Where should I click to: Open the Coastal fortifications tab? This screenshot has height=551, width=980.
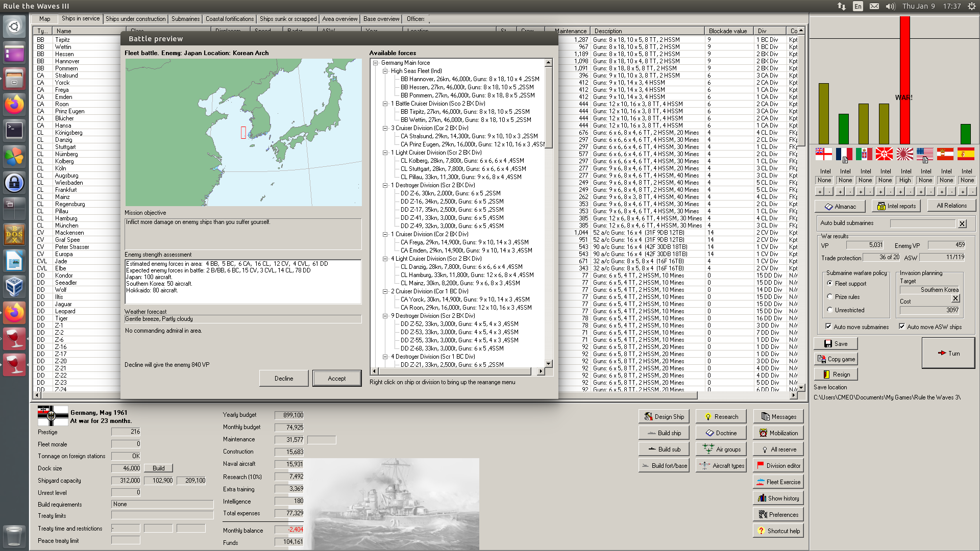pos(230,19)
